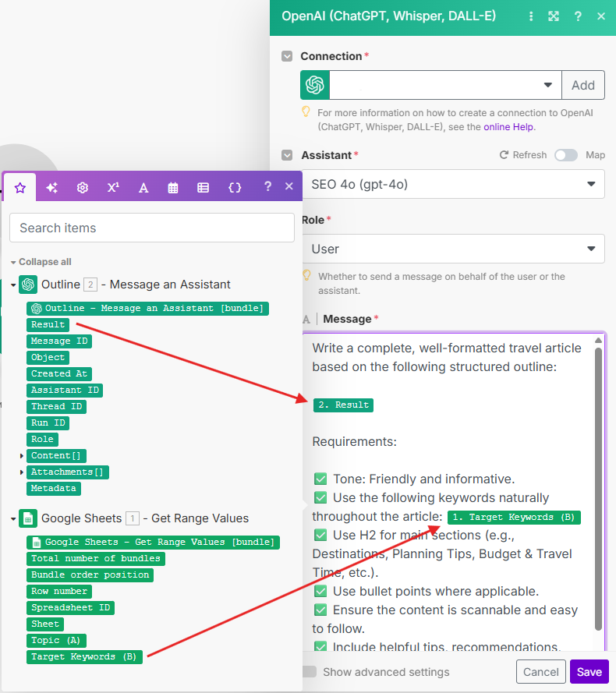Screen dimensions: 616x693
Task: Open the general functions gear tab
Action: coord(82,188)
